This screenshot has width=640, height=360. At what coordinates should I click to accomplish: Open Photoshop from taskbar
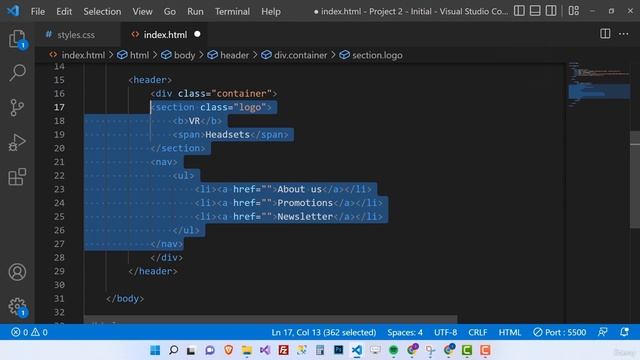[338, 350]
